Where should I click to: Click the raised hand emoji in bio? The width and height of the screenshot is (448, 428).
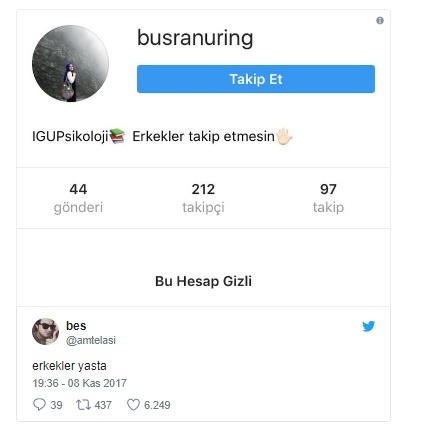pyautogui.click(x=284, y=136)
